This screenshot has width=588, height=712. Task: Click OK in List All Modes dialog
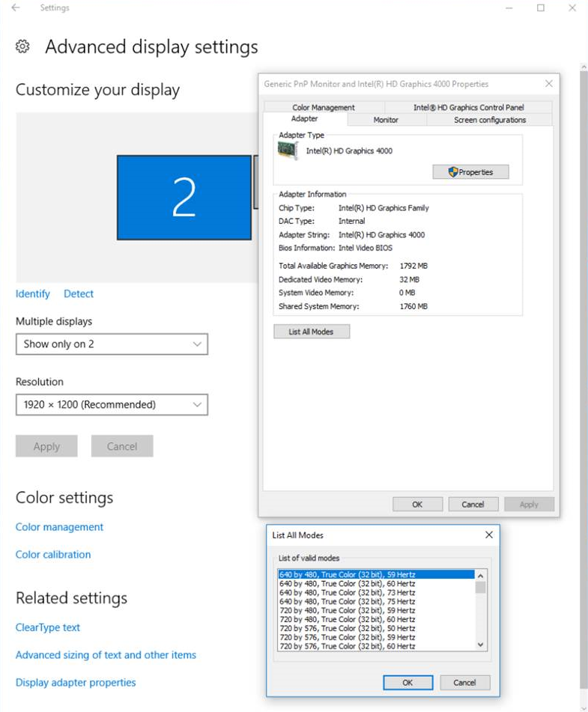pos(407,683)
